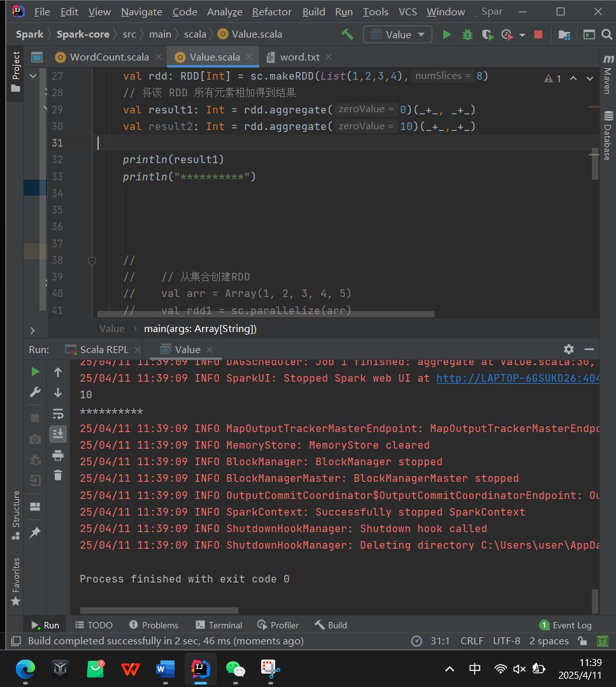Open WeChat from the taskbar
The image size is (616, 687).
click(x=236, y=669)
